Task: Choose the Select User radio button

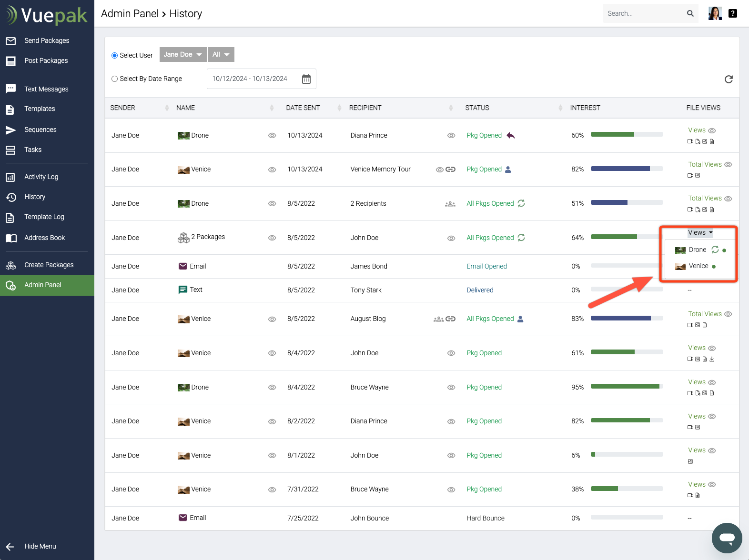Action: tap(114, 56)
